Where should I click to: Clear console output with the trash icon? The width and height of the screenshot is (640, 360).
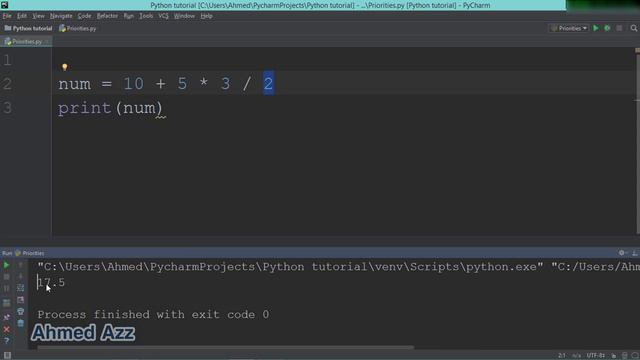tap(20, 323)
